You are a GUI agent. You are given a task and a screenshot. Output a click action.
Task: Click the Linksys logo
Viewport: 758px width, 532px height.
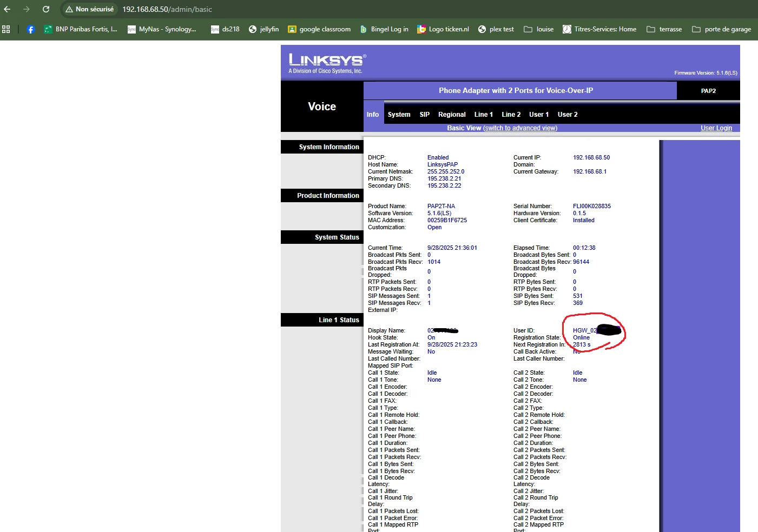click(x=327, y=63)
